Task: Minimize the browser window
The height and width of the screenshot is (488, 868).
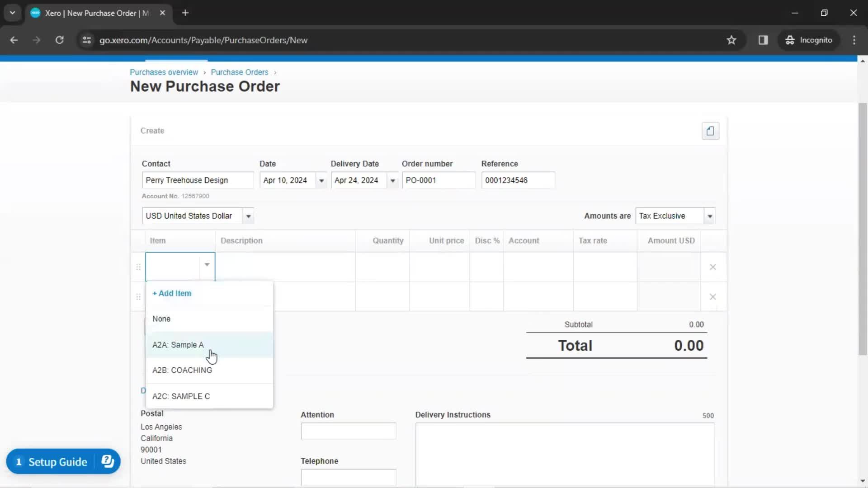Action: point(795,13)
